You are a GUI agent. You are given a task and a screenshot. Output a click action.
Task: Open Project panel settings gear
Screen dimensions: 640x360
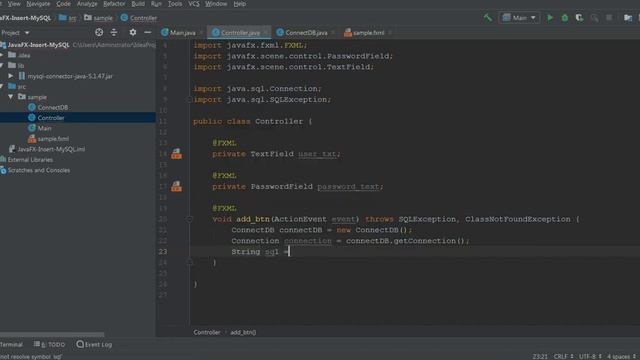click(133, 32)
